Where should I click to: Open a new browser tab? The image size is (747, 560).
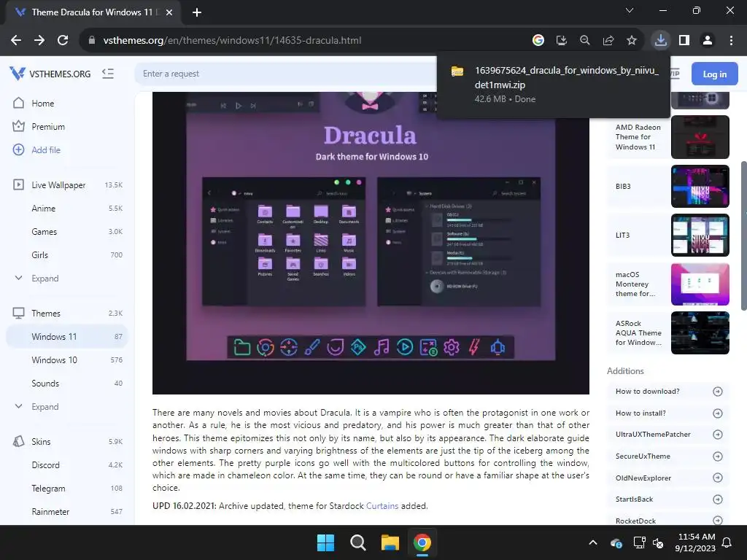[x=197, y=12]
